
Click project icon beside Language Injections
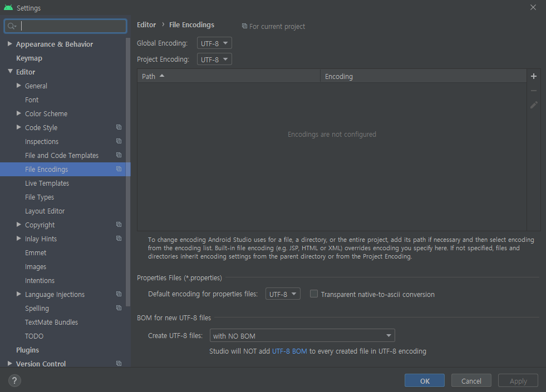tap(119, 294)
